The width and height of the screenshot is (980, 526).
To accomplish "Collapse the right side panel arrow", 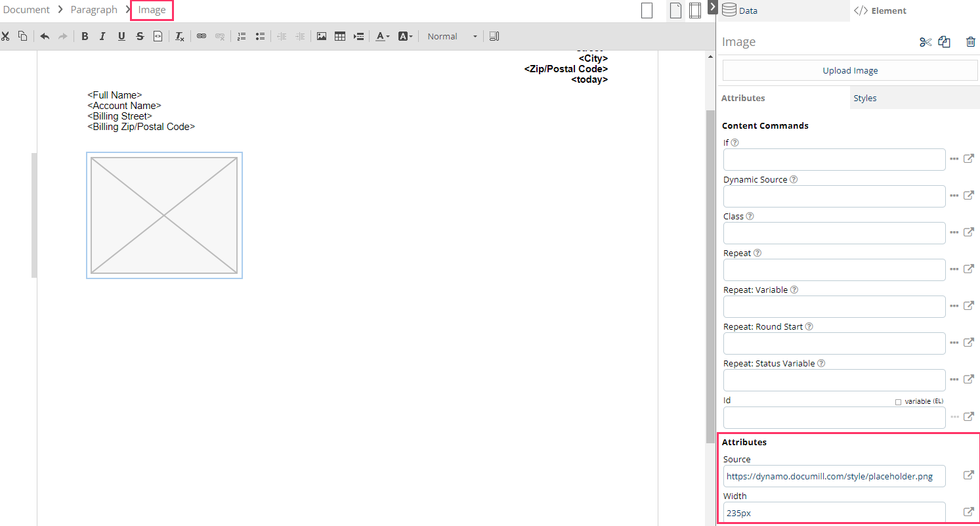I will (x=712, y=7).
